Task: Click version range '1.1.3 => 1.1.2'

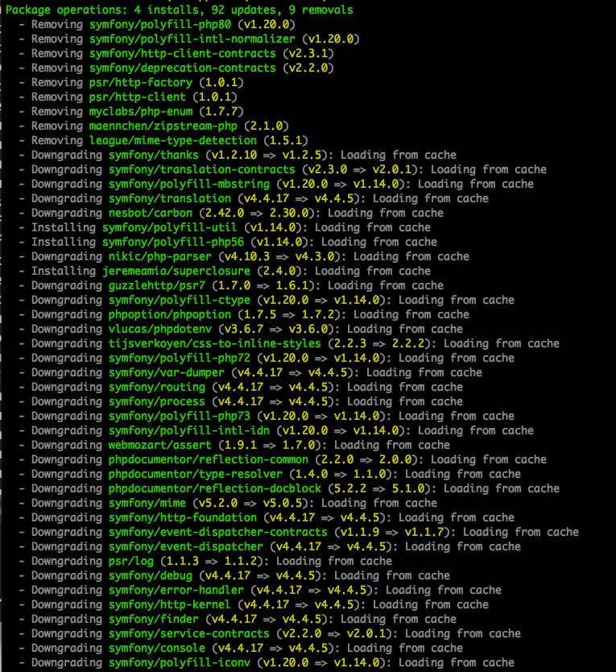Action: pyautogui.click(x=211, y=561)
